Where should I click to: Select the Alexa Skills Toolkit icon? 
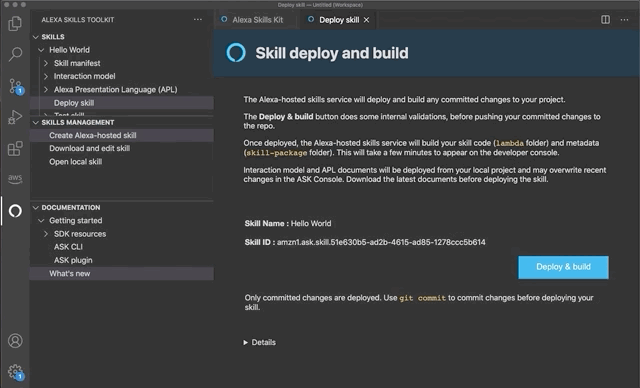click(x=15, y=211)
